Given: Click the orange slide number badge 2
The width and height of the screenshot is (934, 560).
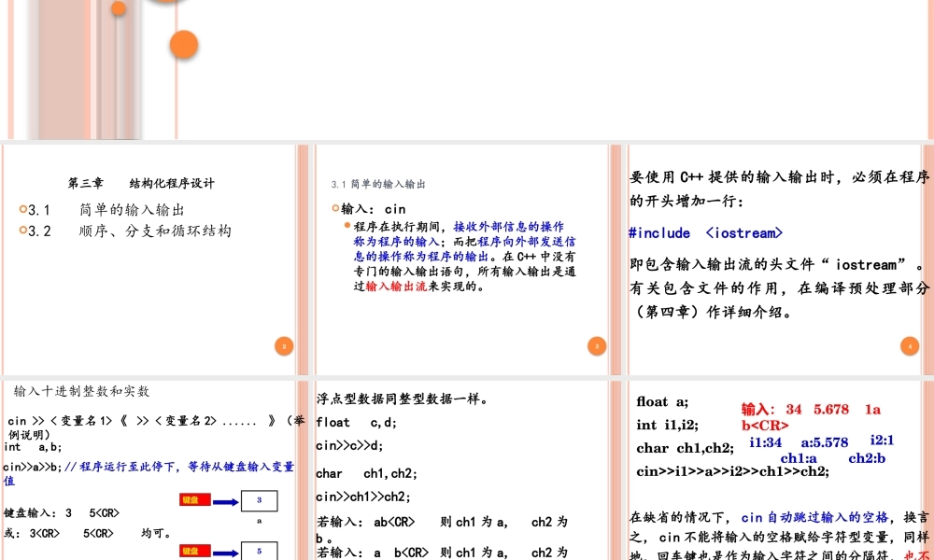Looking at the screenshot, I should pyautogui.click(x=283, y=345).
